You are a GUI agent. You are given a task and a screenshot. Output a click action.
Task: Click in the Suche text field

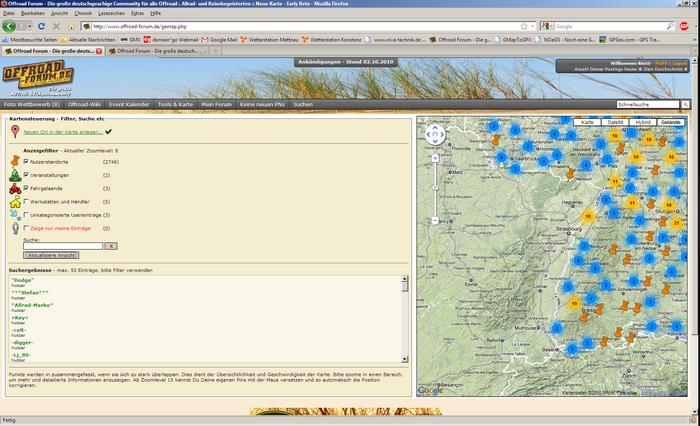coord(63,246)
